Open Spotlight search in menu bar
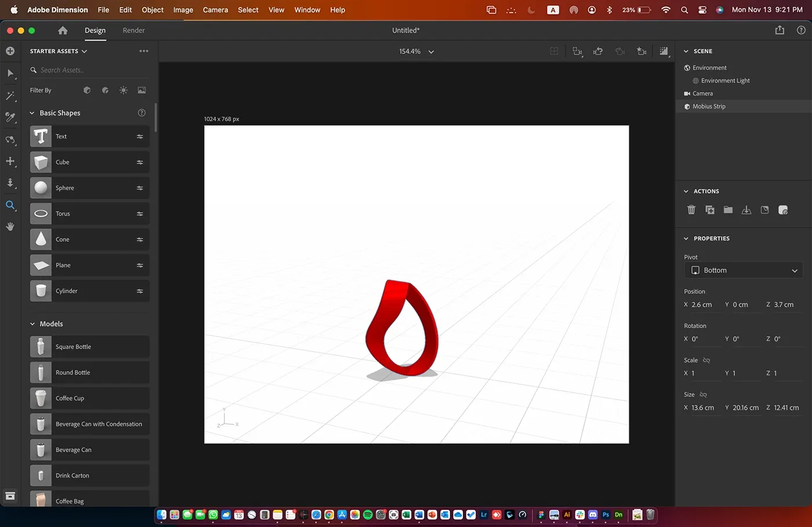The height and width of the screenshot is (527, 812). pyautogui.click(x=684, y=10)
